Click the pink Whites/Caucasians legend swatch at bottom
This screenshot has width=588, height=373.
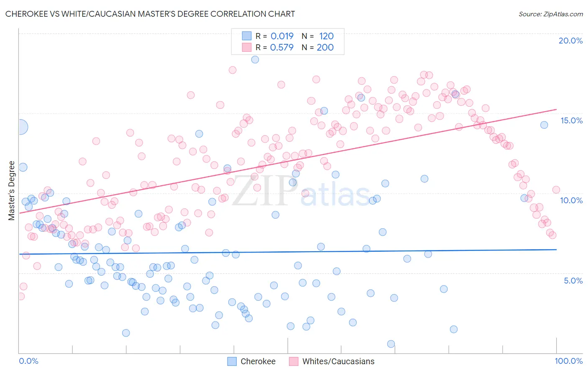point(294,361)
